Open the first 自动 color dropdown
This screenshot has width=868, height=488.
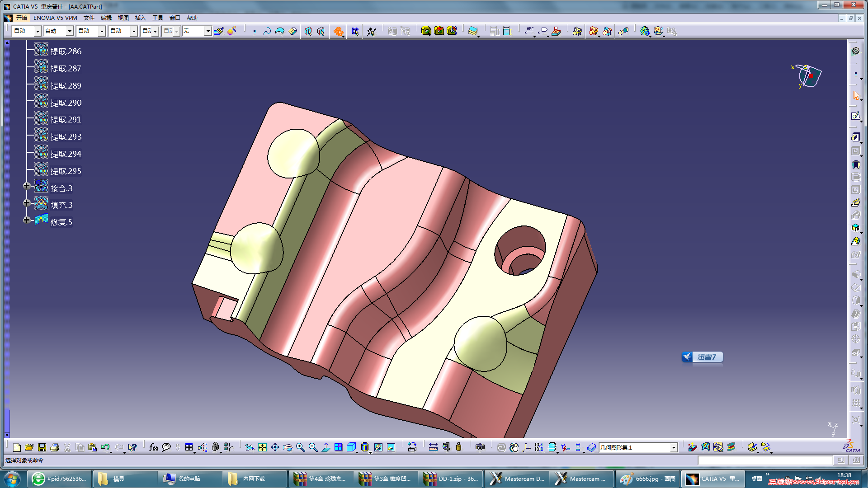click(38, 31)
